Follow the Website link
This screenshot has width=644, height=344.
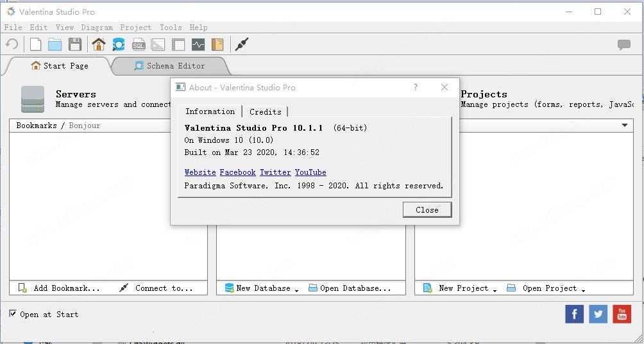tap(200, 172)
